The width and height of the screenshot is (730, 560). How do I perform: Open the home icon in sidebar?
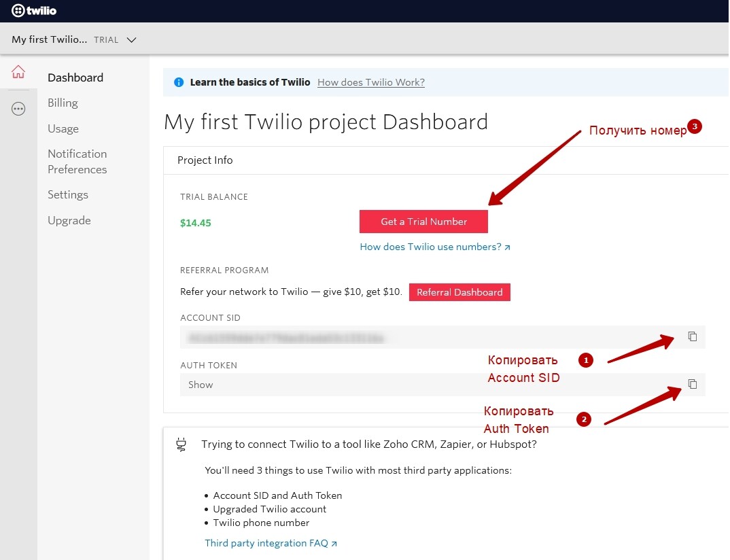click(x=18, y=71)
